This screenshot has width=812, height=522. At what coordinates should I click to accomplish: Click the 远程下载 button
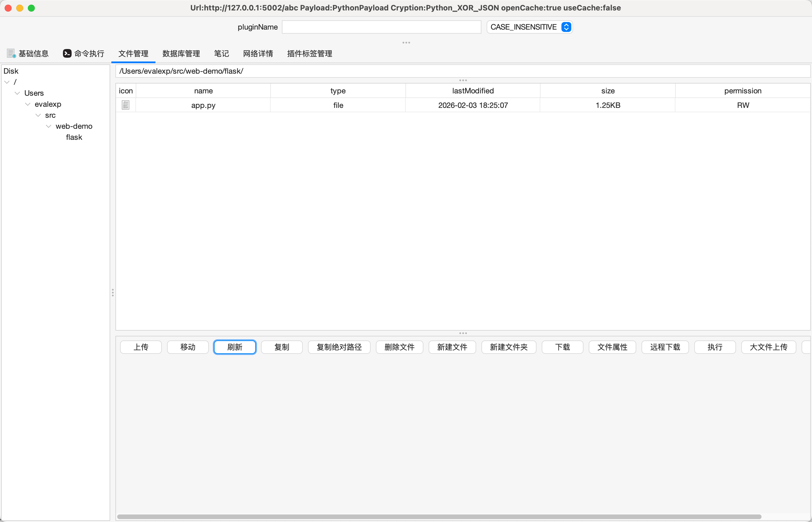[665, 347]
